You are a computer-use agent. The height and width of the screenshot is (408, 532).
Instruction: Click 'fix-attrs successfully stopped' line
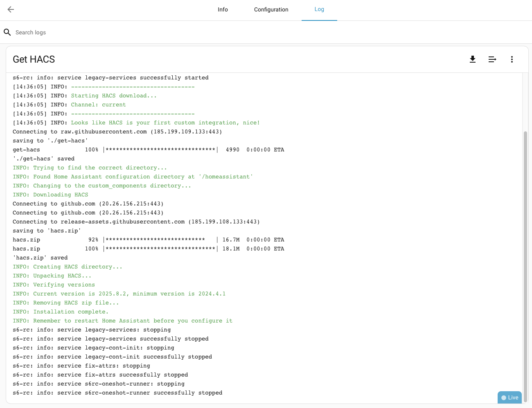[100, 375]
